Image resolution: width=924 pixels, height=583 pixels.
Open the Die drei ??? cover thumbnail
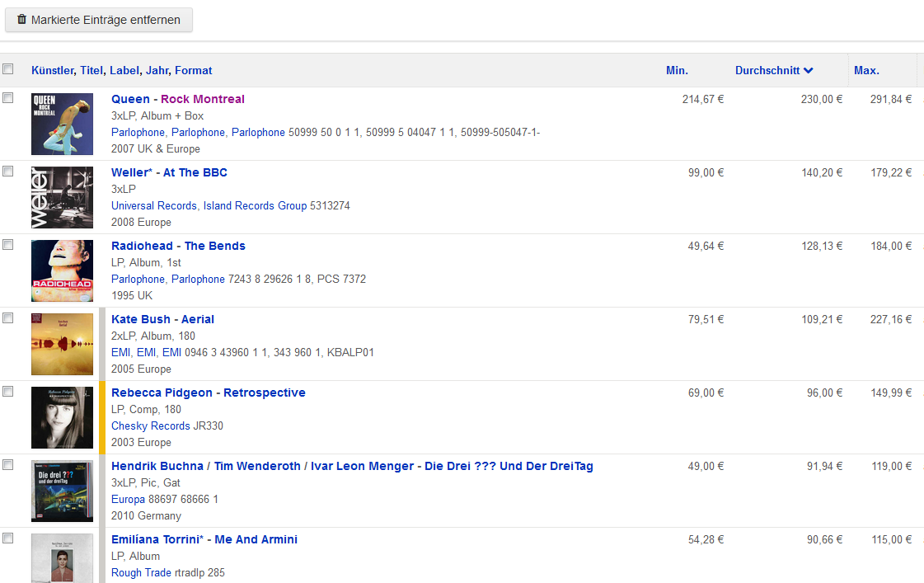[62, 491]
